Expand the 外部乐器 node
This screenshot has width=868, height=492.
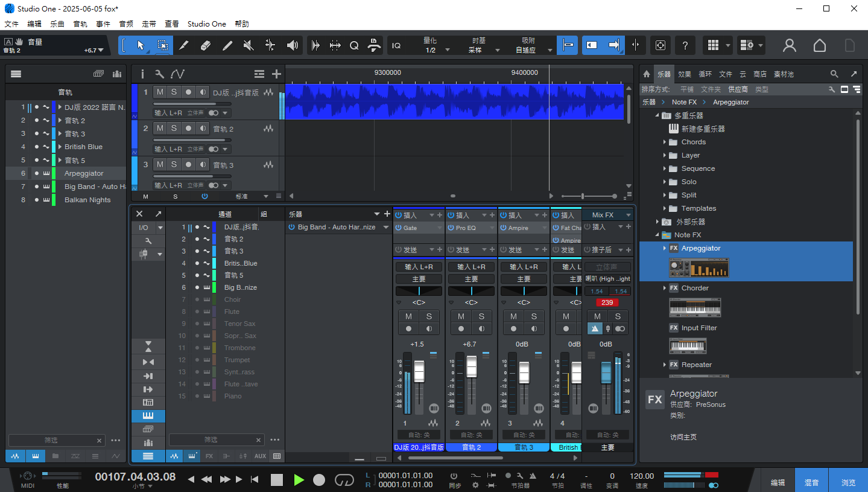click(657, 222)
